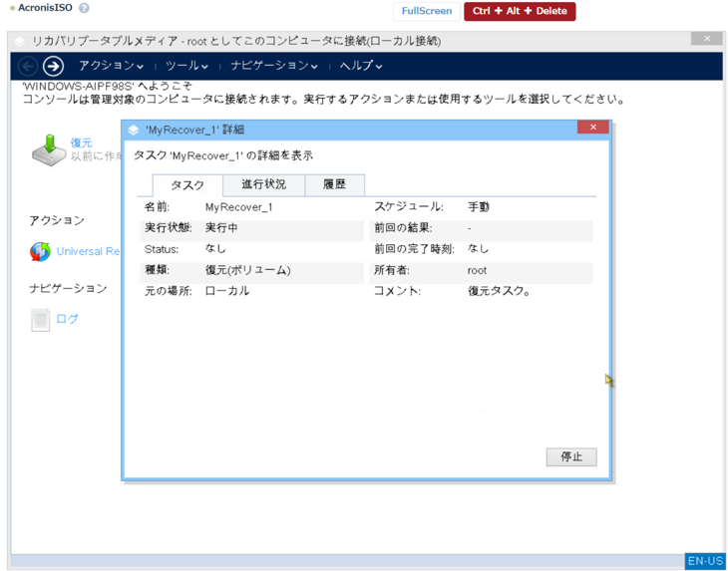The image size is (728, 571).
Task: Open the ヘルプ menu
Action: click(360, 66)
